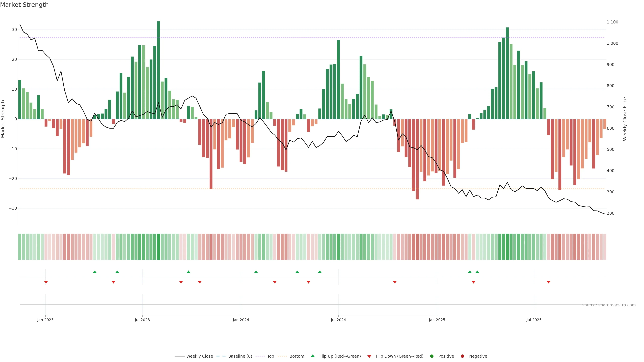Click the tallest green bar after Jul 2023

[158, 70]
